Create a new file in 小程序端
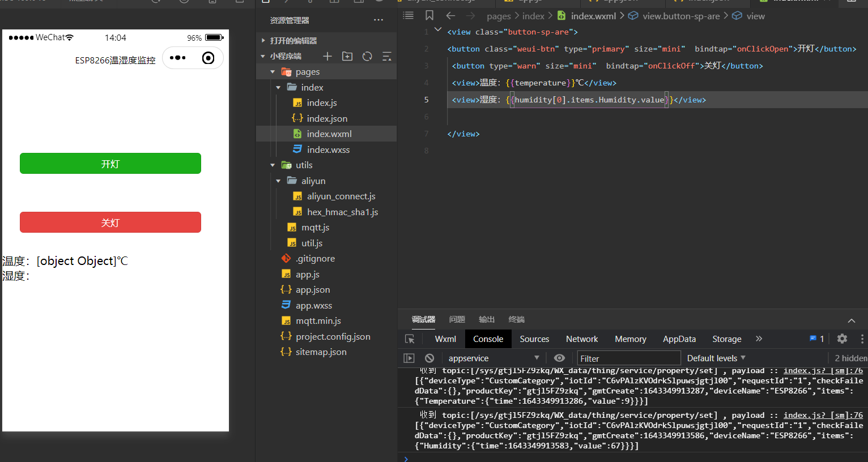Viewport: 868px width, 462px height. [327, 56]
